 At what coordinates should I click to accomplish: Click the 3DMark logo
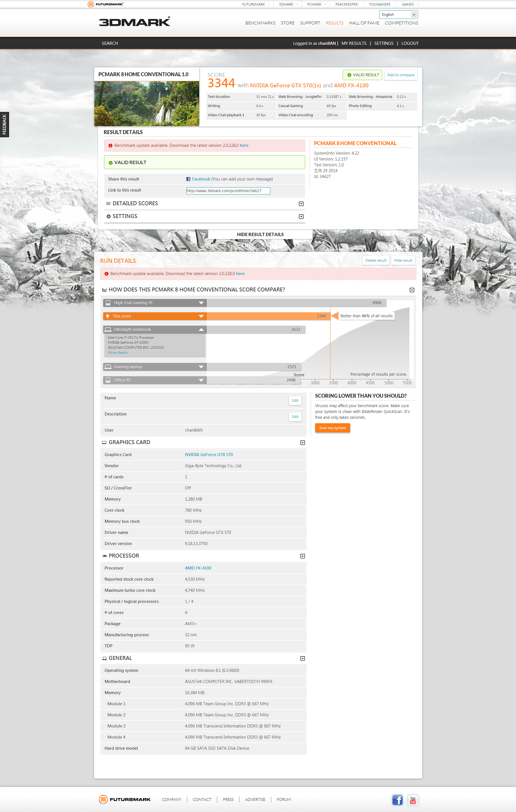pos(134,21)
